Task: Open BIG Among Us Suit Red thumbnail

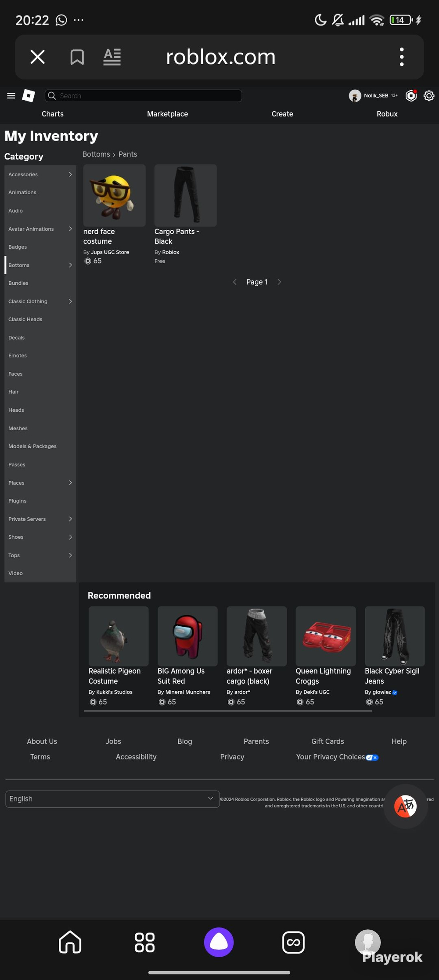Action: [187, 636]
